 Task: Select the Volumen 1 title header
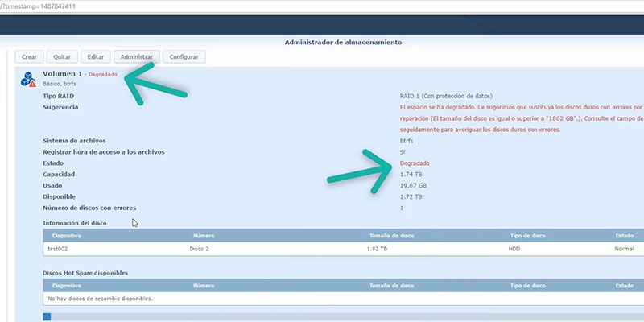click(63, 74)
